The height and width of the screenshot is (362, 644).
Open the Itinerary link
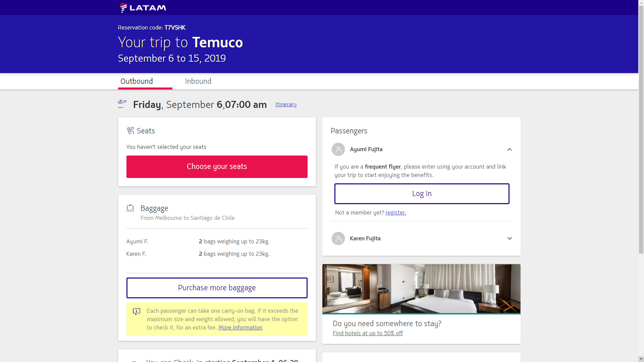(286, 105)
